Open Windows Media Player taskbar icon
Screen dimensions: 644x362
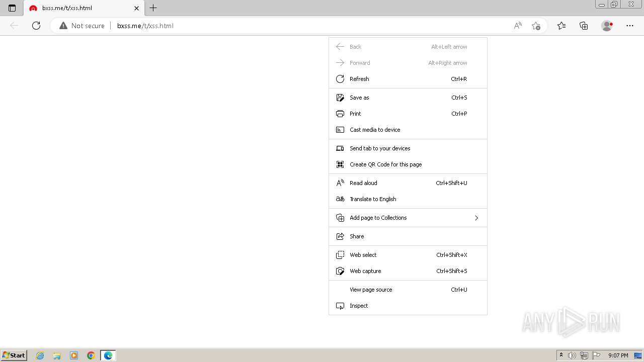74,355
